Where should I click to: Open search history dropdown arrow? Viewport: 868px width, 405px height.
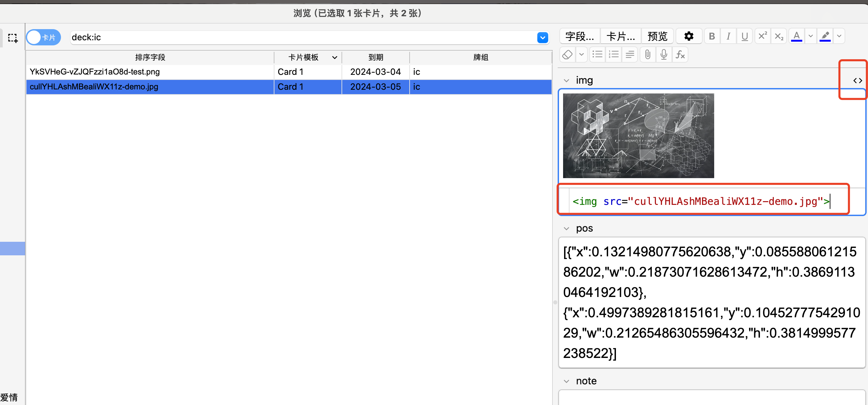tap(543, 38)
